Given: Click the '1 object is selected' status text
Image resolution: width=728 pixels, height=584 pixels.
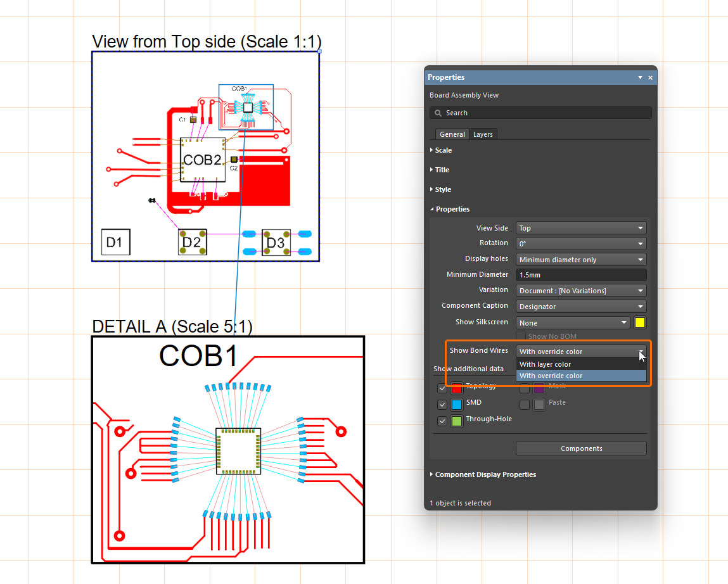Looking at the screenshot, I should coord(460,503).
